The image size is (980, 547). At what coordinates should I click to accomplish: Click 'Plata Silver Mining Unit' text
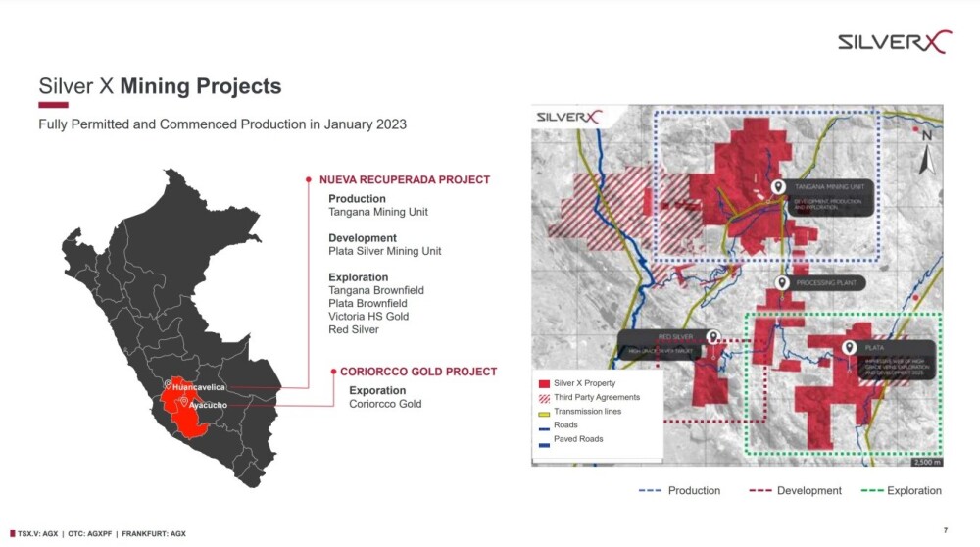pyautogui.click(x=385, y=251)
